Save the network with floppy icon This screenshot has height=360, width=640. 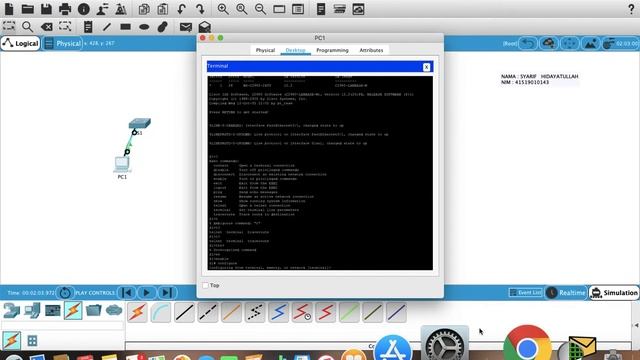click(x=46, y=9)
